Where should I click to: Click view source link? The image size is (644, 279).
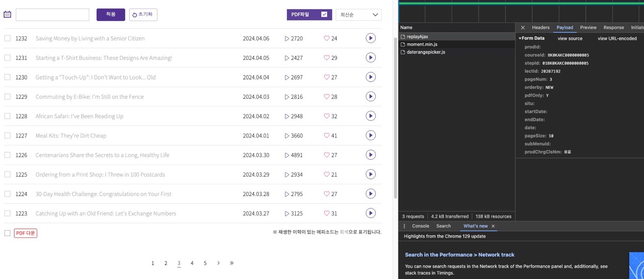click(x=570, y=38)
